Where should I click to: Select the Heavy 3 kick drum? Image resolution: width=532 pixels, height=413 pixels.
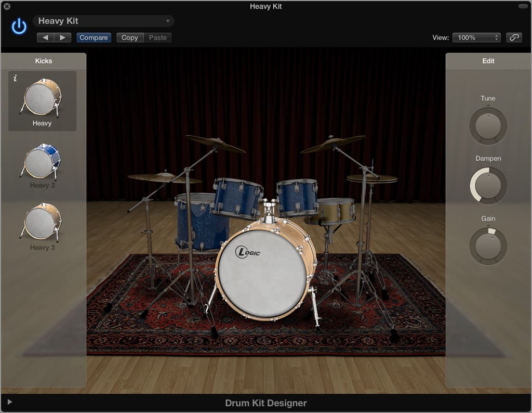(x=42, y=227)
